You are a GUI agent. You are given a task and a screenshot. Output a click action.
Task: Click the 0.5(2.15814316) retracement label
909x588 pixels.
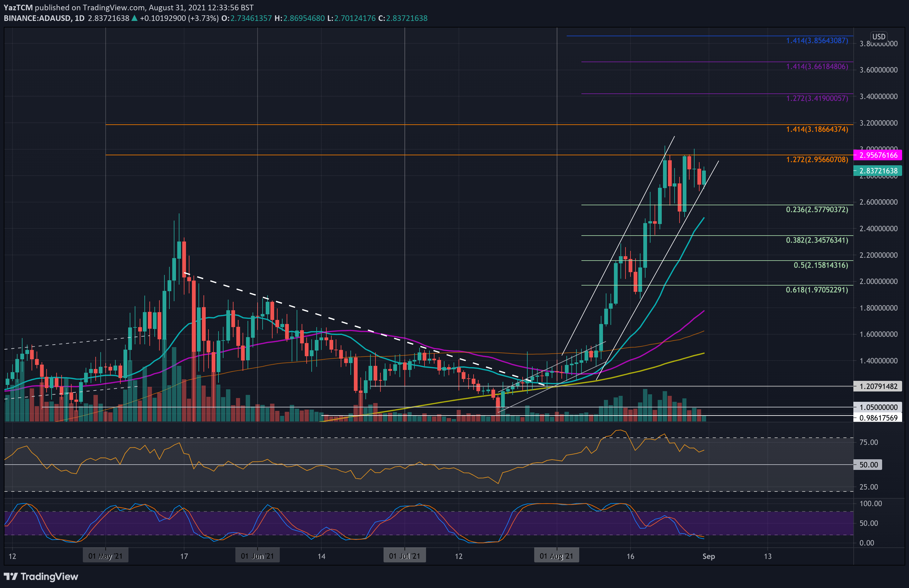click(821, 265)
